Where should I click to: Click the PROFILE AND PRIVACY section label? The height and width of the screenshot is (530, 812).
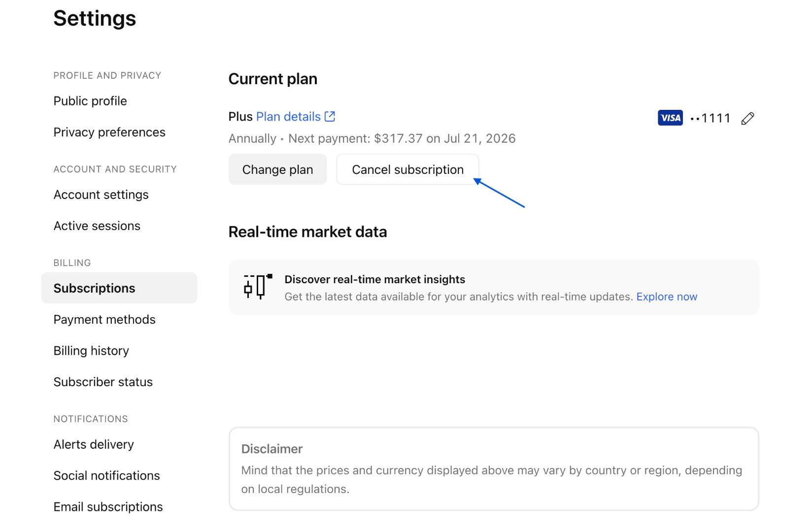(x=107, y=75)
